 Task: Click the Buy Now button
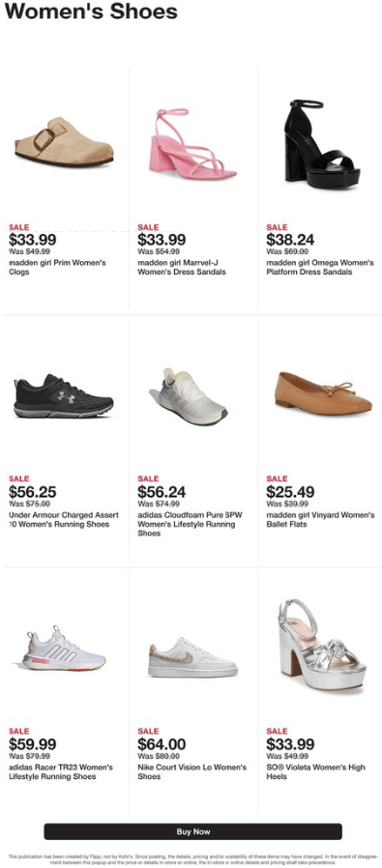pyautogui.click(x=192, y=831)
